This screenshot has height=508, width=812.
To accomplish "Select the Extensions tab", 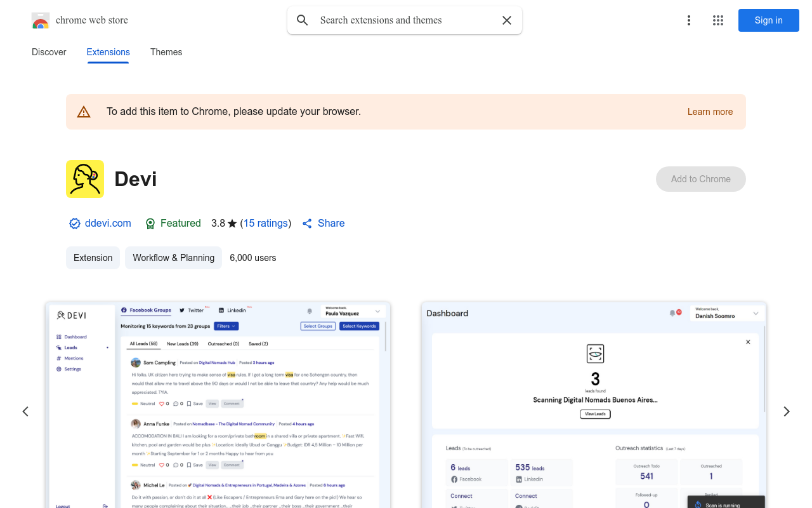I will 108,52.
